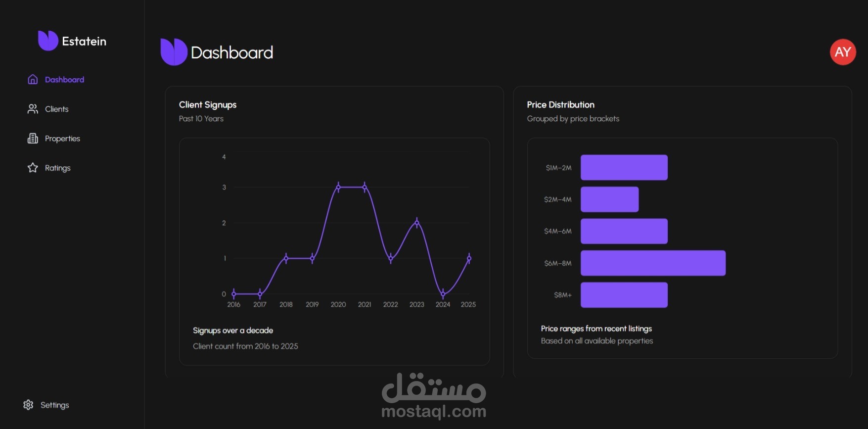The image size is (868, 429).
Task: Click the $6M-8M axis label
Action: (x=558, y=263)
